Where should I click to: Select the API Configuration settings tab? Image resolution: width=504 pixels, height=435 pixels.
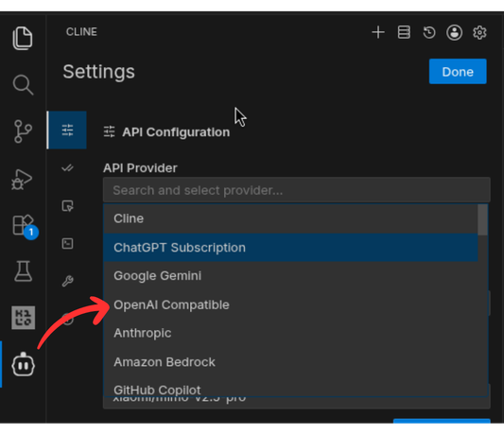point(67,130)
